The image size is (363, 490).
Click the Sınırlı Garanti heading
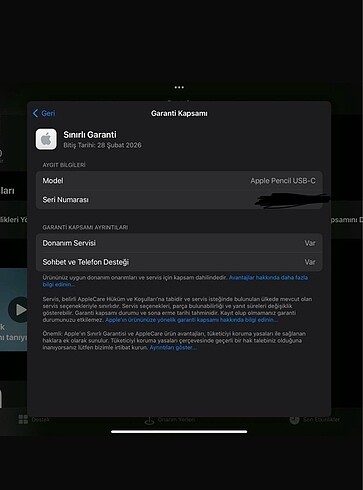90,135
